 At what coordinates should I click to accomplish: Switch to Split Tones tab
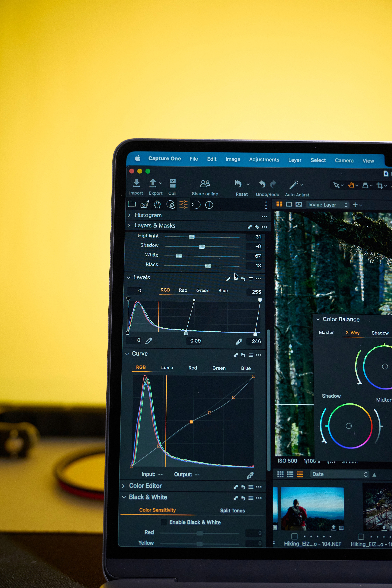coord(232,511)
